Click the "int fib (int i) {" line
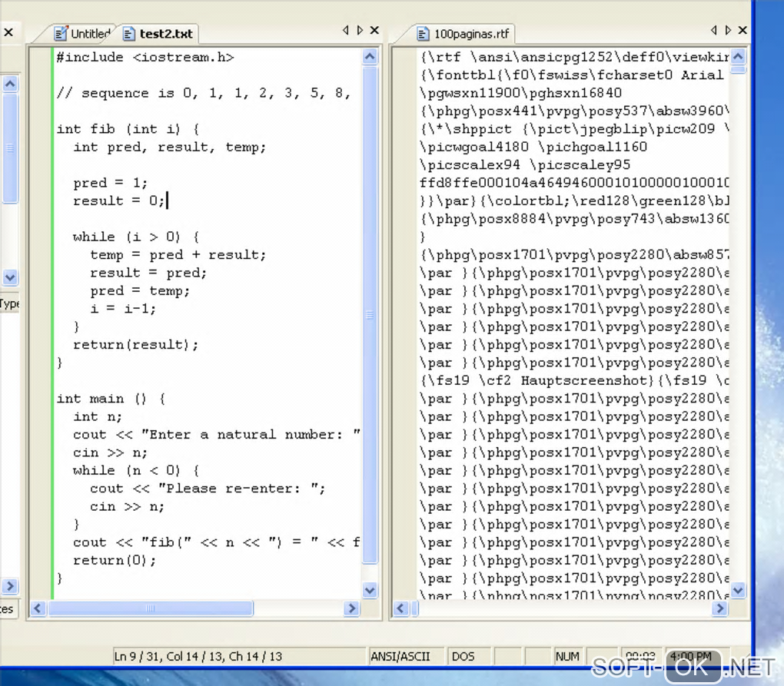The height and width of the screenshot is (686, 784). pos(128,129)
